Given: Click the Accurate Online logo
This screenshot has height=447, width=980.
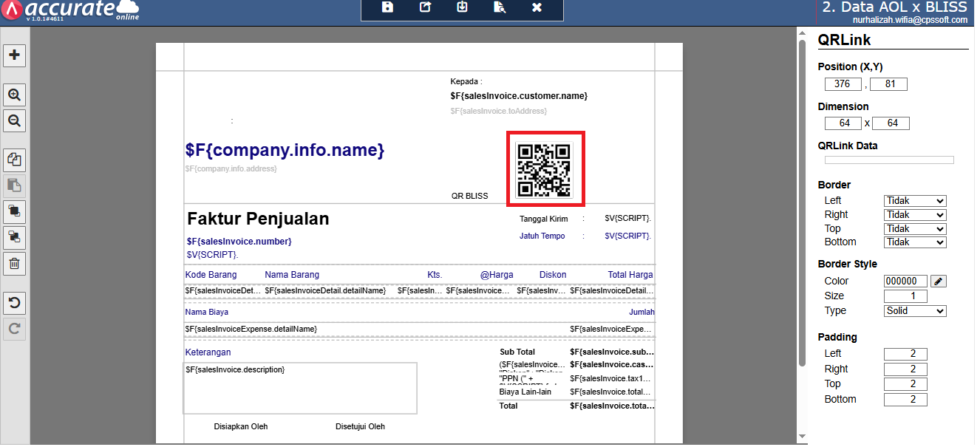Looking at the screenshot, I should (x=72, y=10).
